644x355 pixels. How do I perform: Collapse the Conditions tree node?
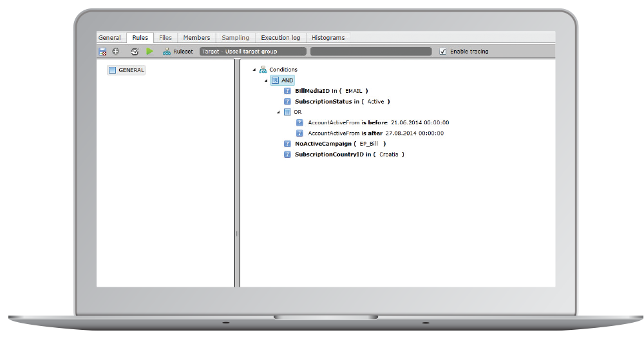pyautogui.click(x=254, y=70)
